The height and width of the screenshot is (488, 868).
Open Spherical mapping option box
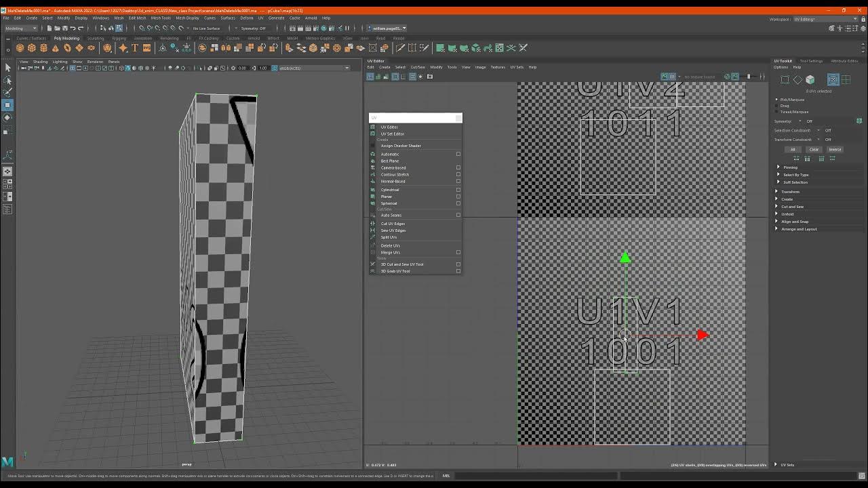point(458,203)
